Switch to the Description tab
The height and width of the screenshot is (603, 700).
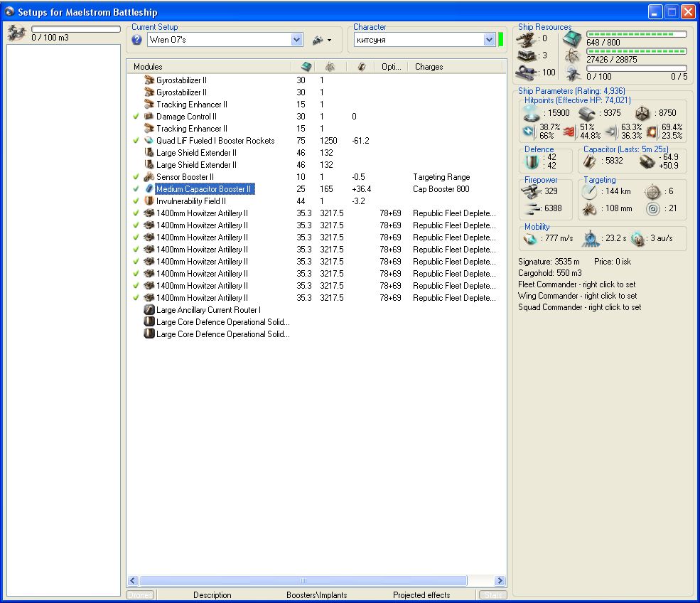pyautogui.click(x=212, y=595)
